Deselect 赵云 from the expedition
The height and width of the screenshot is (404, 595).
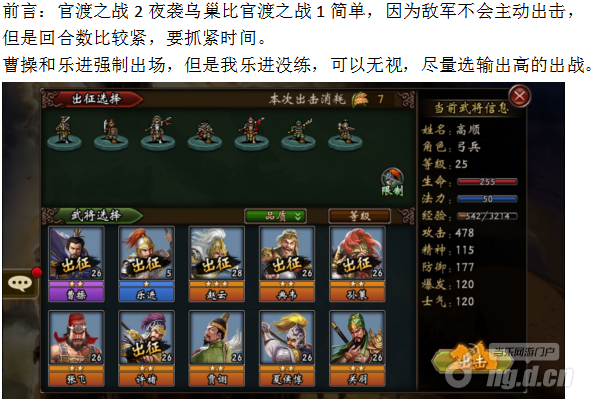217,264
